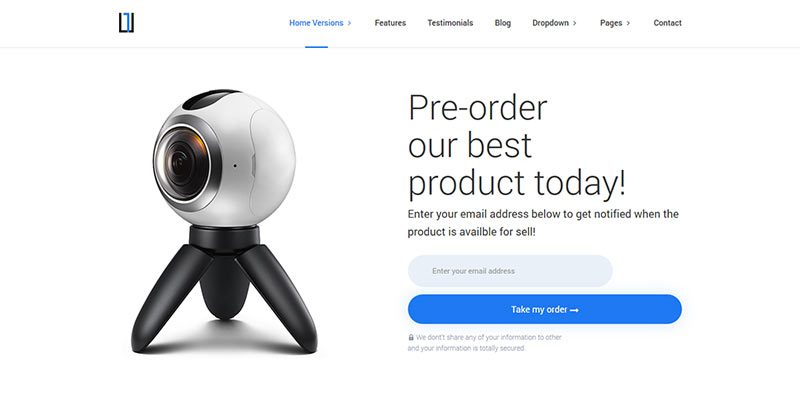This screenshot has height=400, width=800.
Task: Click the site logo icon
Action: [126, 23]
